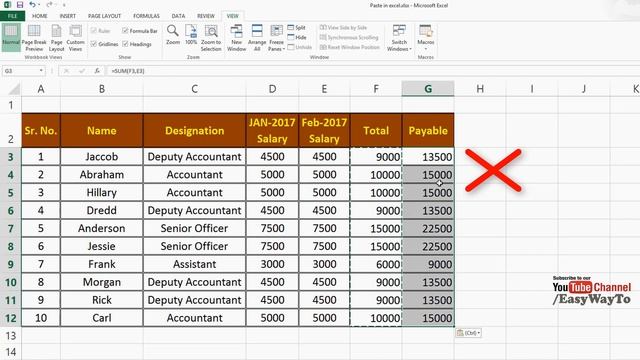The height and width of the screenshot is (360, 640).
Task: Select column G header
Action: (x=428, y=89)
